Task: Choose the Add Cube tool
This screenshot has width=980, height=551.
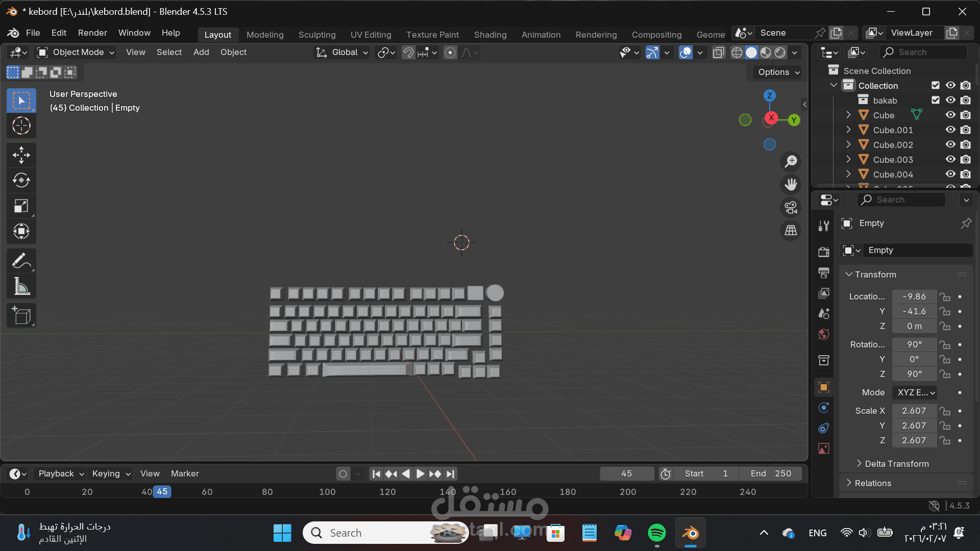Action: pyautogui.click(x=21, y=316)
